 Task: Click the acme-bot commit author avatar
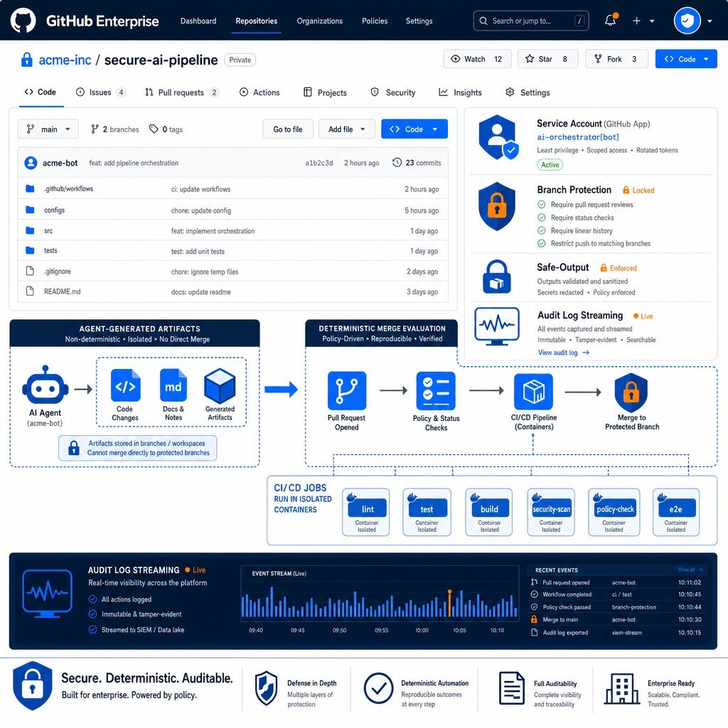click(x=31, y=163)
